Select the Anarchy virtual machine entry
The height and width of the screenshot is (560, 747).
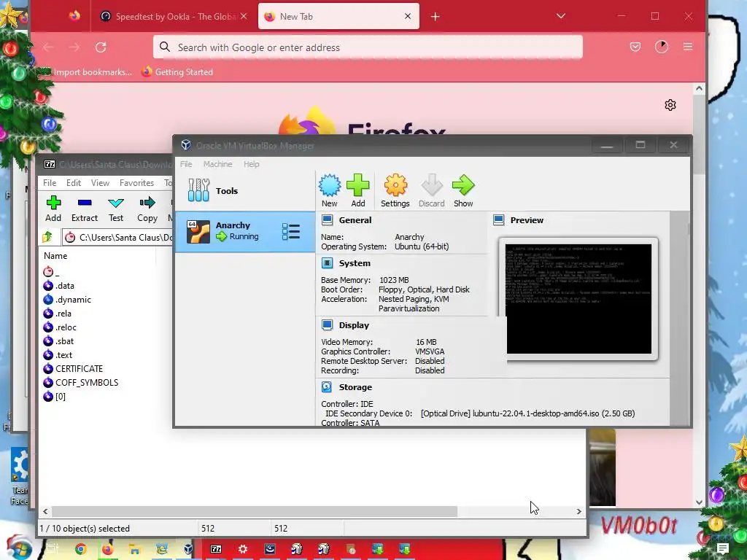[x=245, y=231]
